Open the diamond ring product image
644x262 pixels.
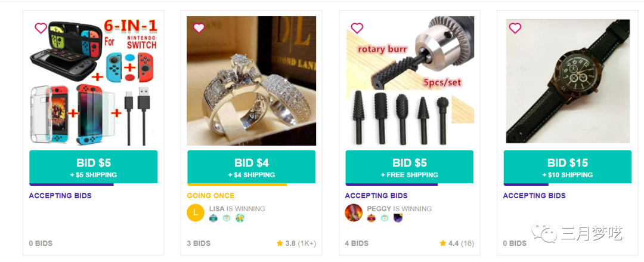tap(251, 81)
